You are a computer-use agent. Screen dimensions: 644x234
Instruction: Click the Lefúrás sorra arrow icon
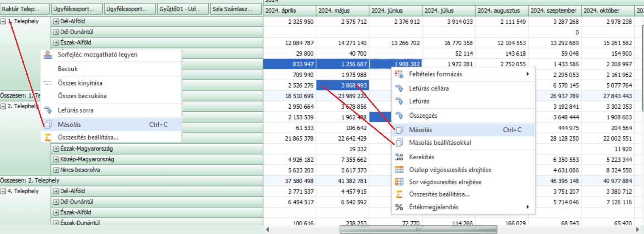pyautogui.click(x=48, y=110)
